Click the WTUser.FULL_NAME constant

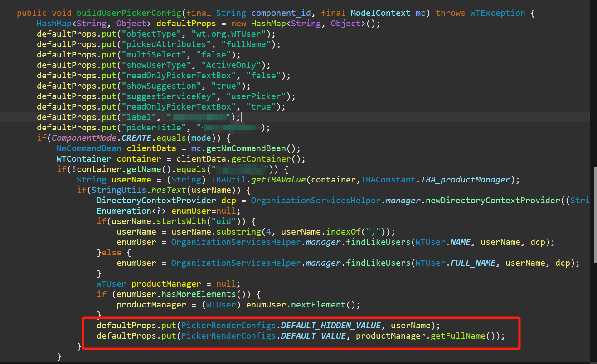(x=475, y=263)
